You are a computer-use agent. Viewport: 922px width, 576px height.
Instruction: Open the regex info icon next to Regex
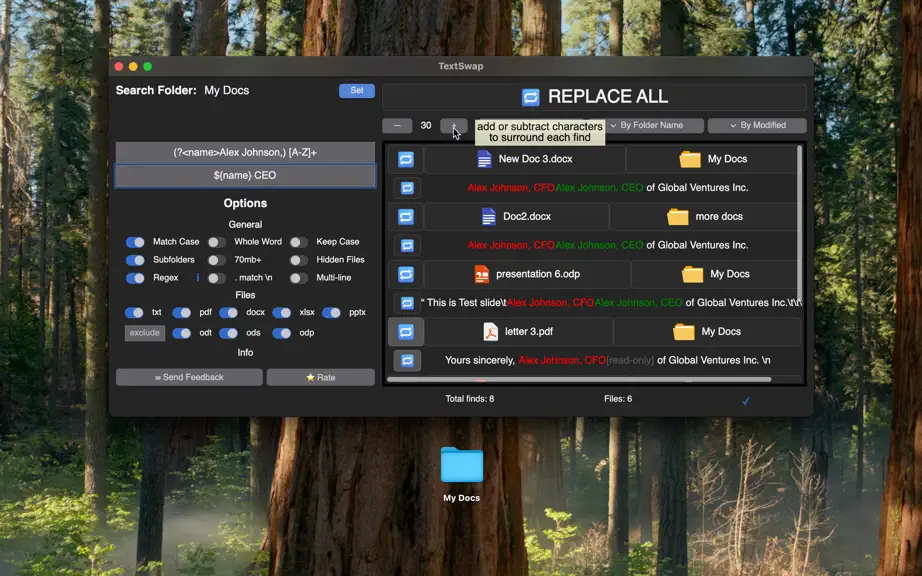pyautogui.click(x=198, y=277)
